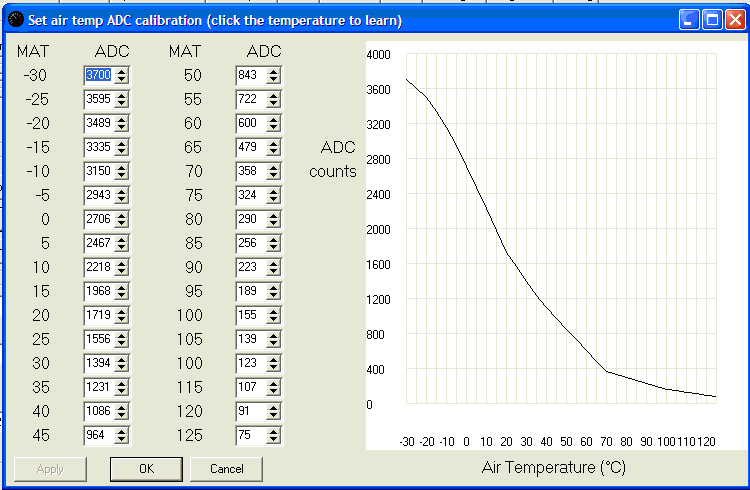The height and width of the screenshot is (490, 750).
Task: Click the ADC input reading 2706
Action: pyautogui.click(x=99, y=219)
